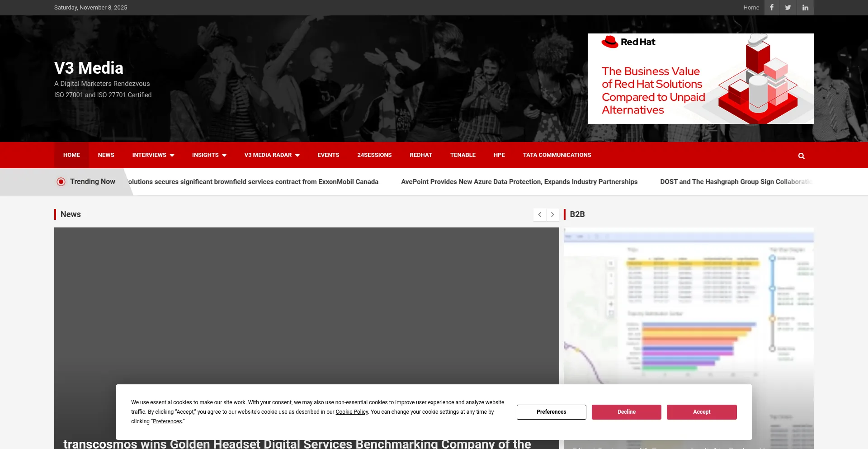Go to next news slide arrow

[x=552, y=215]
